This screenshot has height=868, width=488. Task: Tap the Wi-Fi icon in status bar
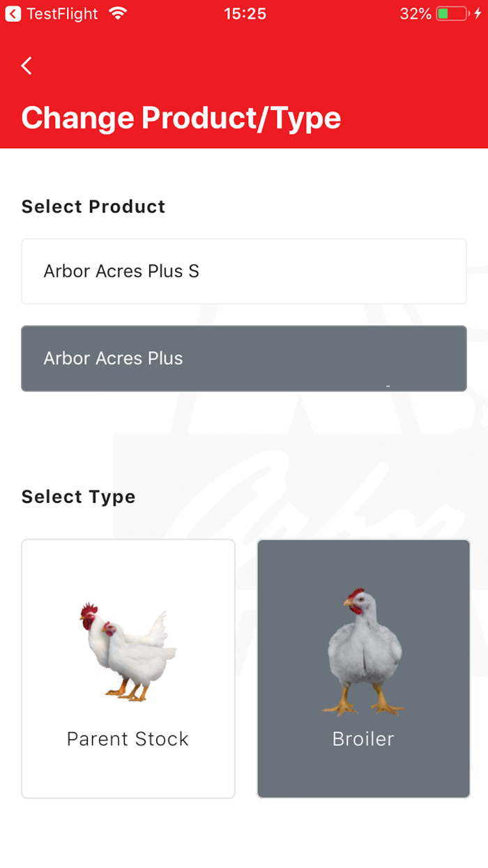coord(117,13)
